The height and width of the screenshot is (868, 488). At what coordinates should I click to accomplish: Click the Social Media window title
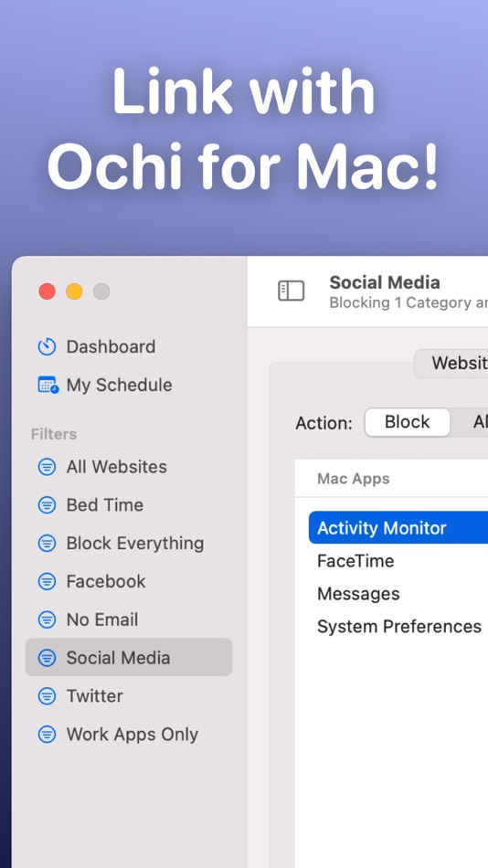pyautogui.click(x=385, y=282)
